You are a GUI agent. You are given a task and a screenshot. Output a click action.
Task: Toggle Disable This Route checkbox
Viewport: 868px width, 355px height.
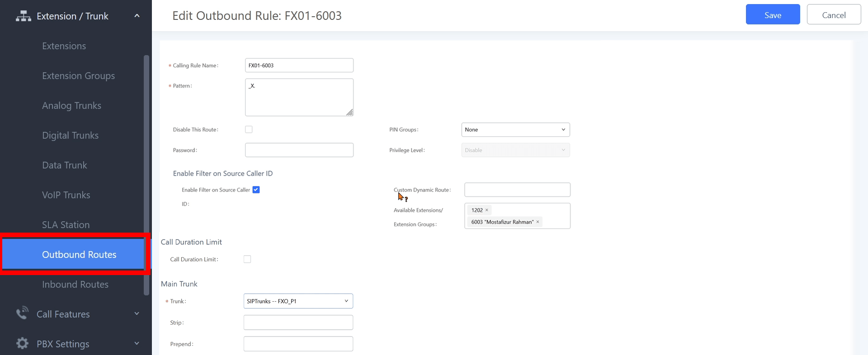pos(249,130)
